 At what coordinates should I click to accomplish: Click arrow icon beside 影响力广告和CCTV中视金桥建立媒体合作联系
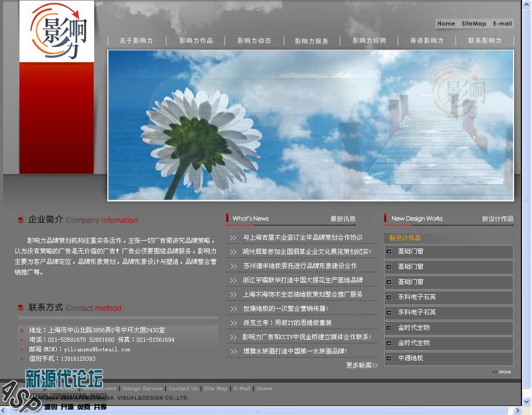coord(233,337)
